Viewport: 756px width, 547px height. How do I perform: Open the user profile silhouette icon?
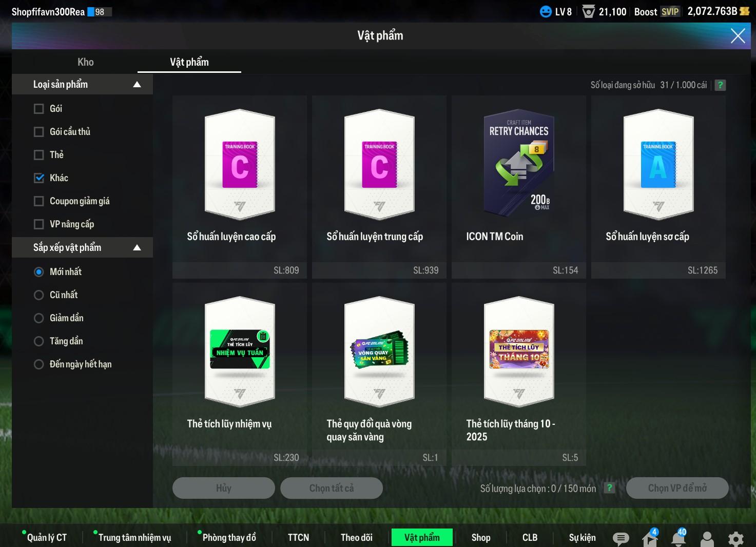(707, 538)
